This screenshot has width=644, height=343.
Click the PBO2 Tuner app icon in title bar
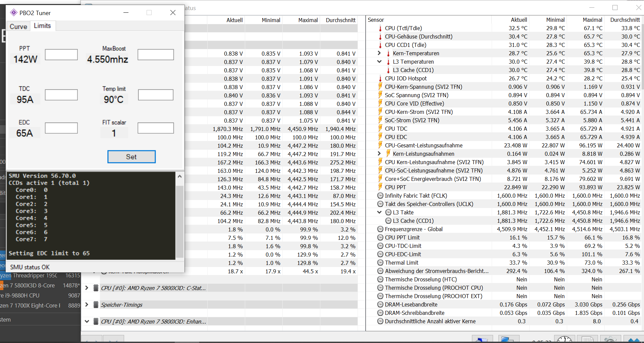[x=14, y=13]
